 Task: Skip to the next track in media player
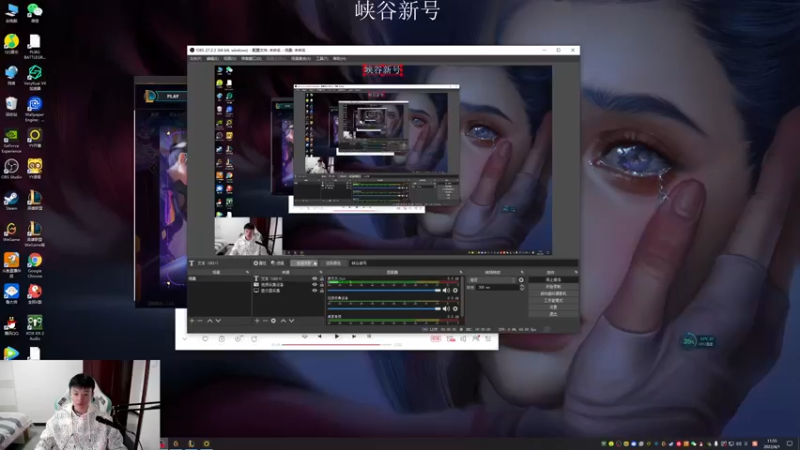354,337
